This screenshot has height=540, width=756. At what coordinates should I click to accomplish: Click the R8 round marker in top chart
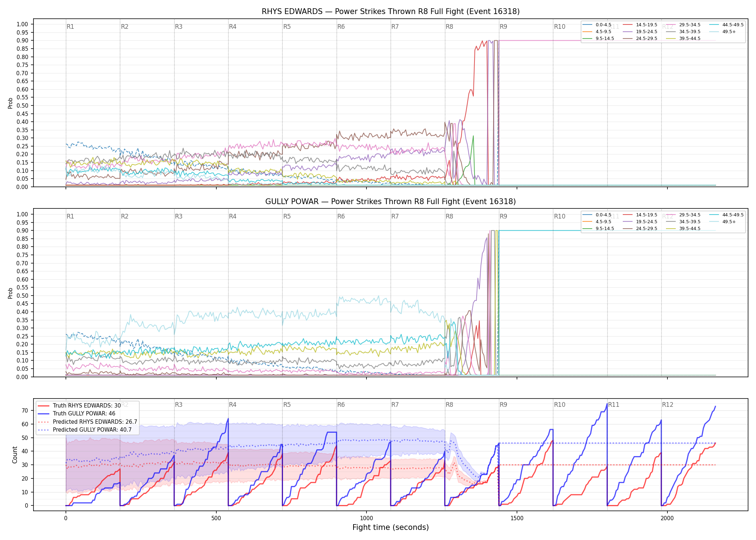pyautogui.click(x=449, y=27)
